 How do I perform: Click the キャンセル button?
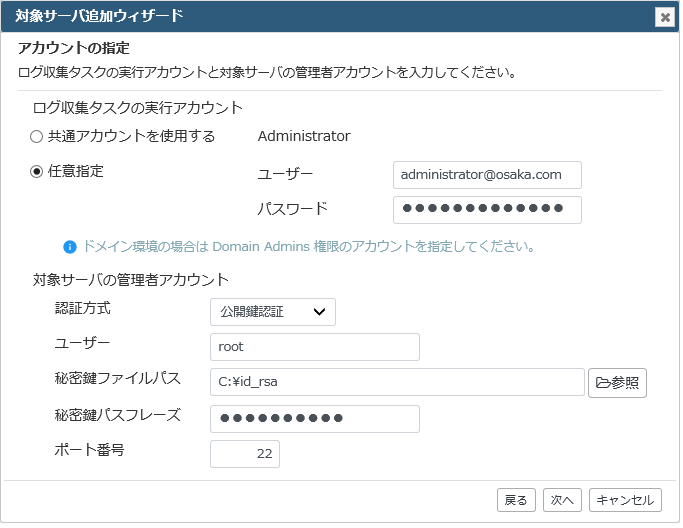click(x=625, y=500)
